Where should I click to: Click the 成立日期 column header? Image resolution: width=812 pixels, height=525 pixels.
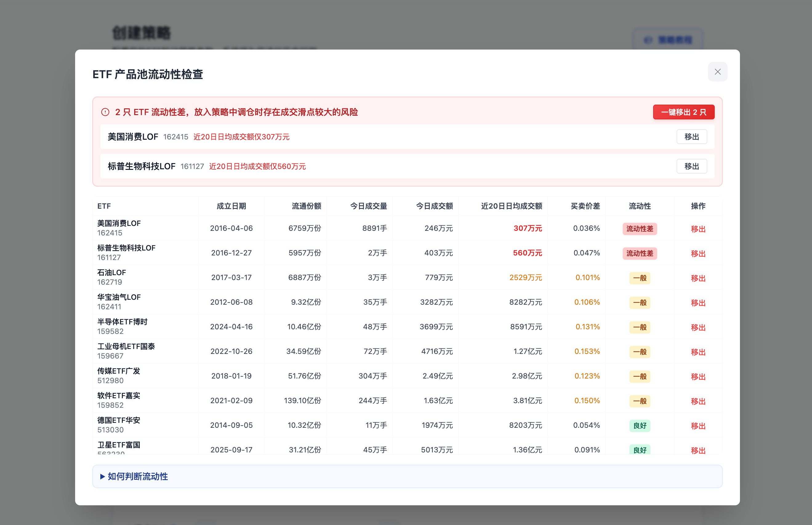tap(231, 206)
